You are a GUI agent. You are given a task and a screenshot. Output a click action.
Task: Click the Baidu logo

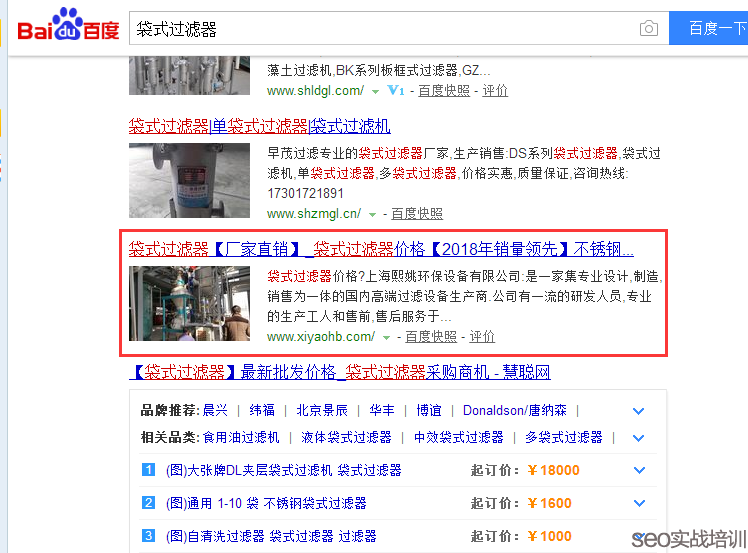click(x=68, y=27)
